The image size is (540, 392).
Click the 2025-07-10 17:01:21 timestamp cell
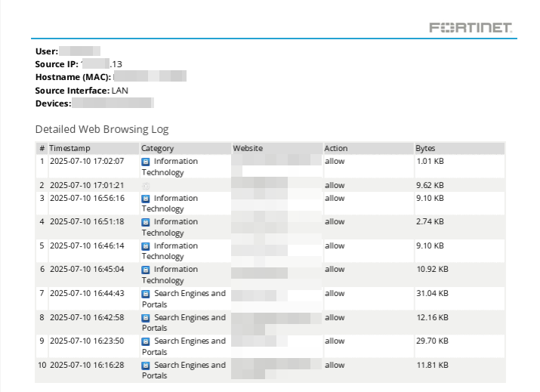[87, 185]
